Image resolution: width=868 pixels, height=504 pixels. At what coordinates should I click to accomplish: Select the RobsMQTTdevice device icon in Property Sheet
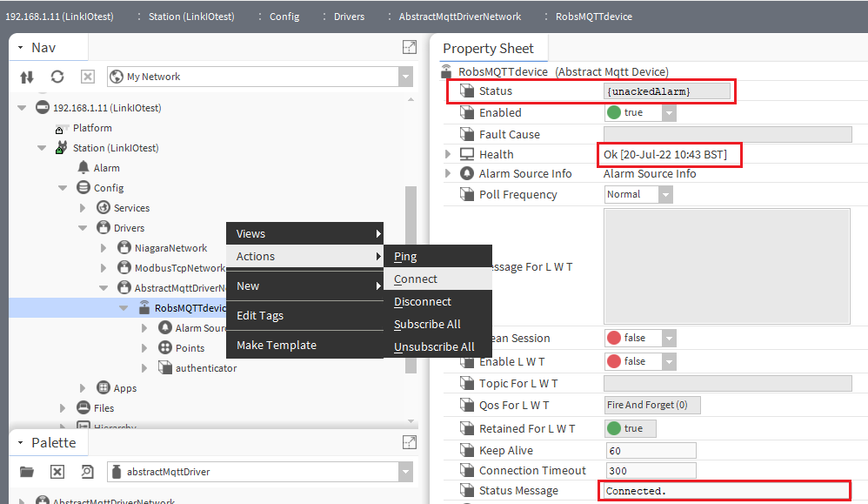pyautogui.click(x=445, y=71)
